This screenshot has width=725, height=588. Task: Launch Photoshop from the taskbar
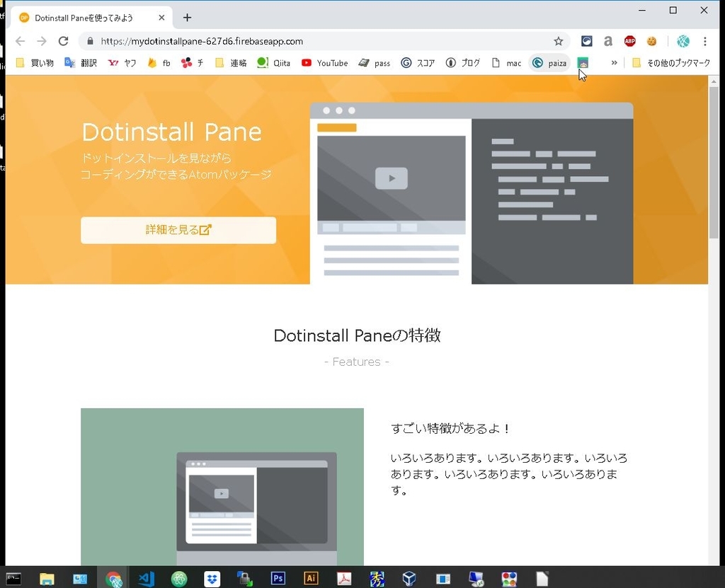[x=278, y=578]
